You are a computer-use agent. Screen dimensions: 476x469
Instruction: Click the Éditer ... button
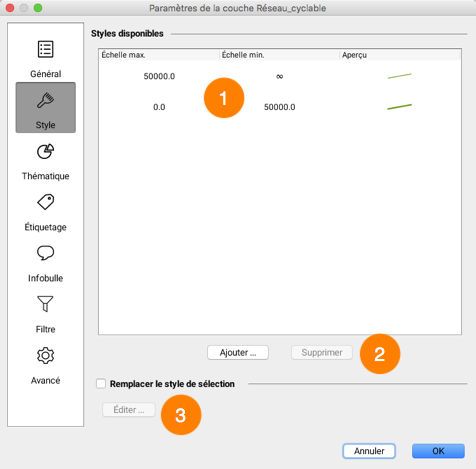click(129, 410)
